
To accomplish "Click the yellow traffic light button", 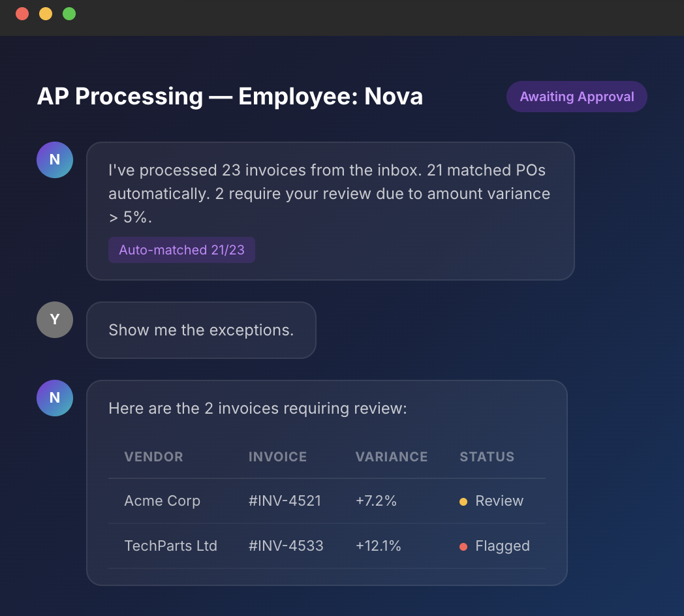I will pos(45,13).
